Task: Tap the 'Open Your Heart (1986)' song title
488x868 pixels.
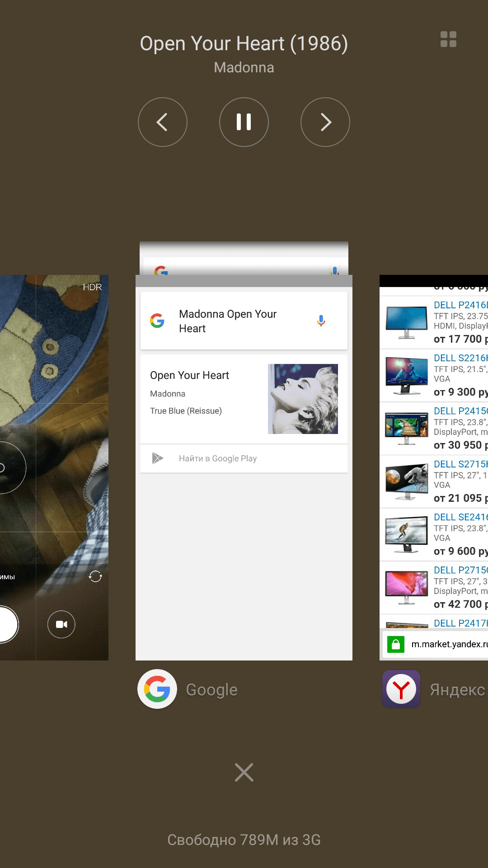Action: (244, 44)
